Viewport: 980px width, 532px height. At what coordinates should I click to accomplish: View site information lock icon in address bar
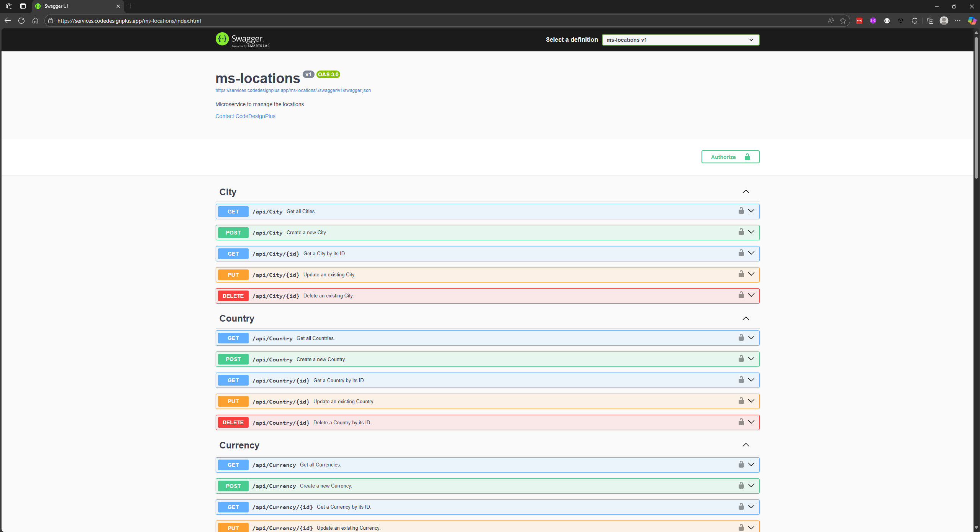pyautogui.click(x=50, y=21)
